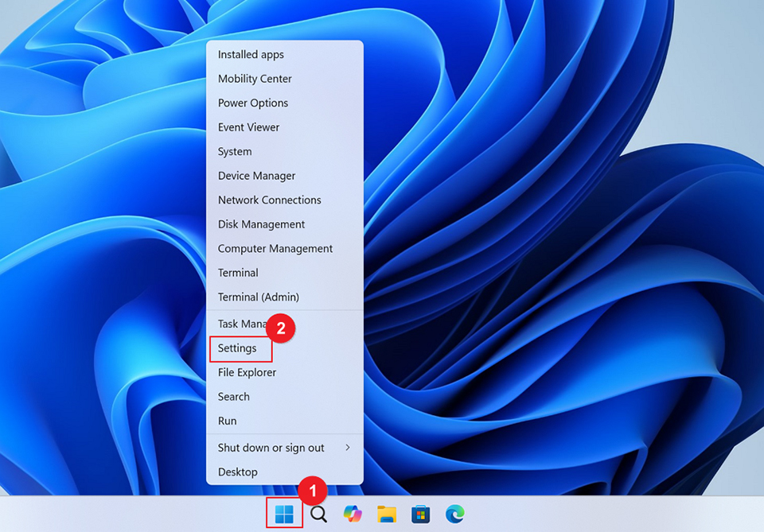Open Microsoft Store from the taskbar
Viewport: 764px width, 532px height.
click(x=420, y=514)
